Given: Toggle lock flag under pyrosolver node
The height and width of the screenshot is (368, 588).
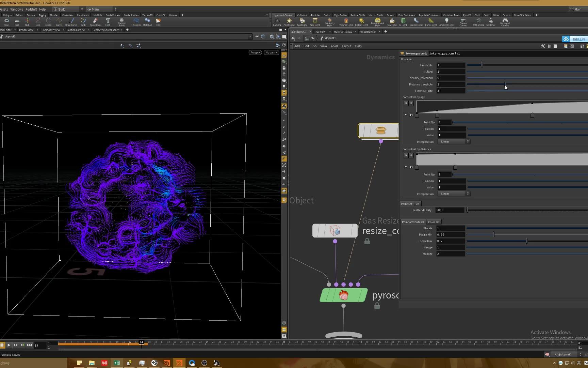Looking at the screenshot, I should click(x=377, y=306).
